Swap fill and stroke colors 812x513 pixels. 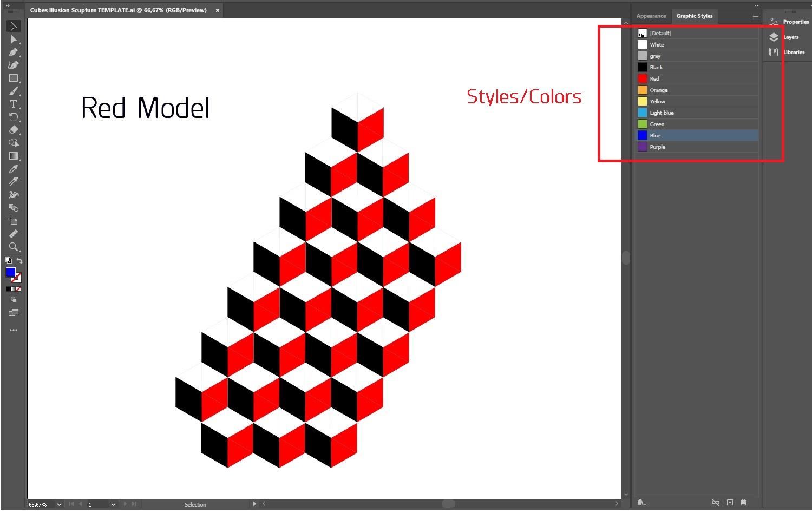(19, 261)
